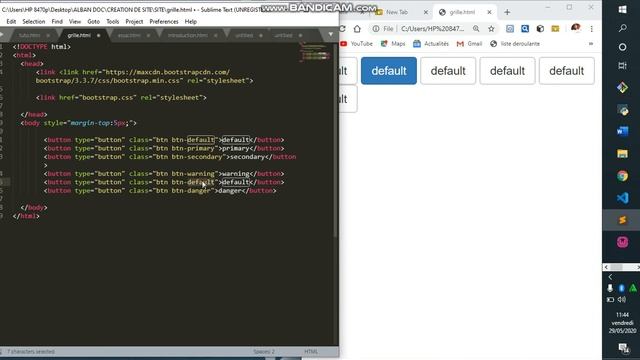Reload the page in Chrome
640x360 pixels.
pyautogui.click(x=342, y=29)
